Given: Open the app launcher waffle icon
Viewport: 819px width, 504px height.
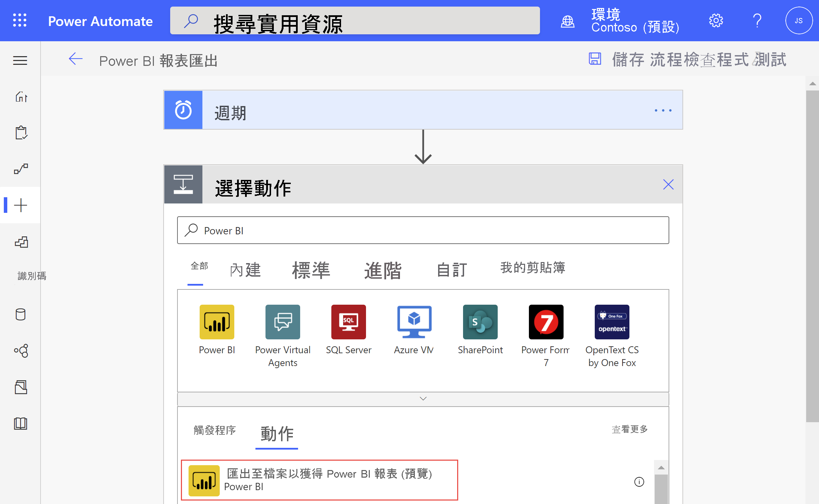Looking at the screenshot, I should 20,20.
